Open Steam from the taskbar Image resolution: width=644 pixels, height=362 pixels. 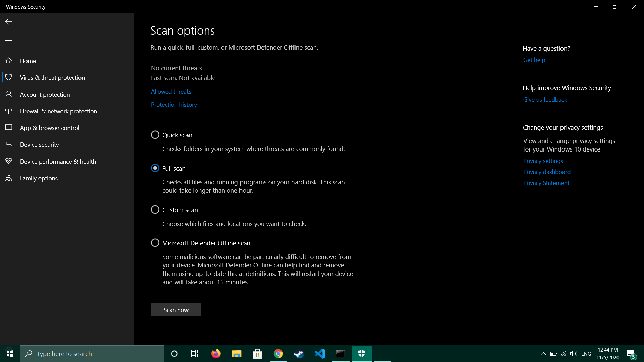coord(299,354)
